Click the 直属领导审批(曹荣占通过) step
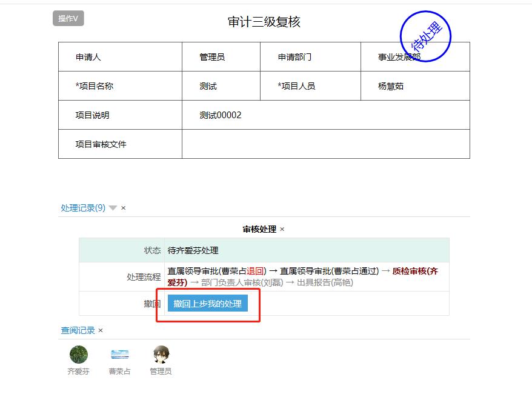 pos(329,271)
